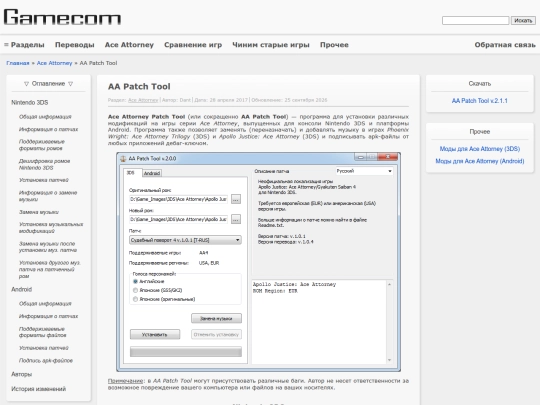This screenshot has width=540, height=405.
Task: Go to "Установка музыкальных модификаций"
Action: coord(51,228)
